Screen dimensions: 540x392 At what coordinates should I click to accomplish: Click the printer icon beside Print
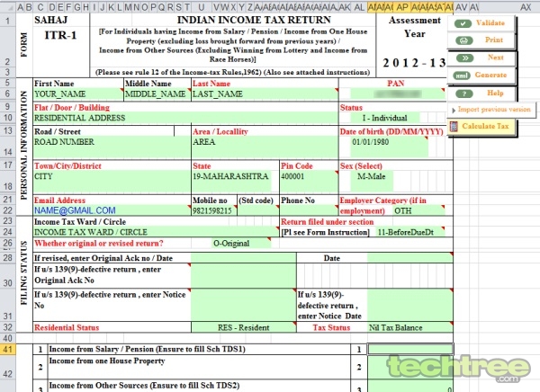click(463, 40)
